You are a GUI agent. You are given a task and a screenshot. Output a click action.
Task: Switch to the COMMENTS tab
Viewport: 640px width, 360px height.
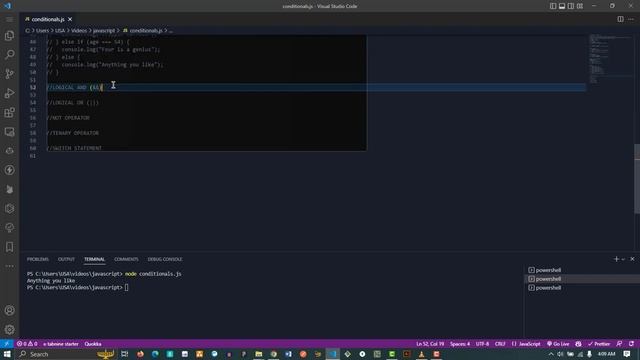[126, 259]
